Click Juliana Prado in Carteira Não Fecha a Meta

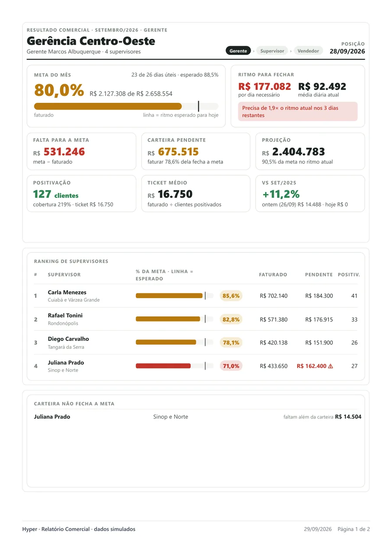pos(52,416)
